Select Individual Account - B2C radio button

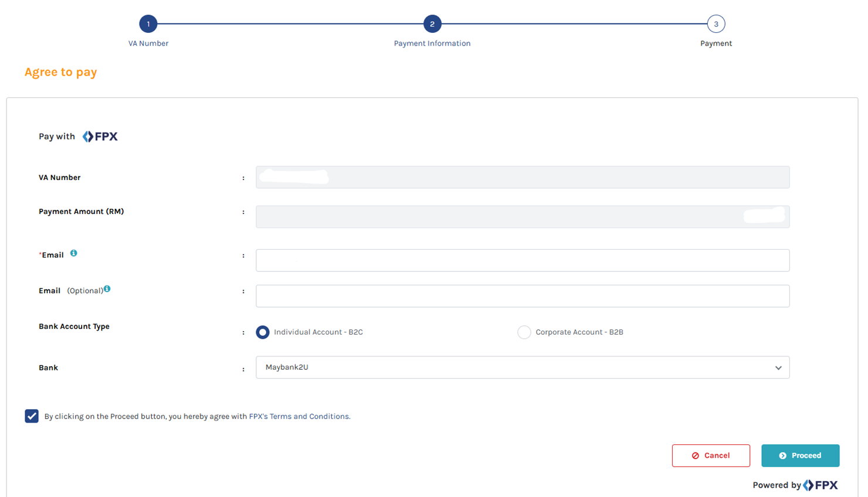[x=263, y=332]
